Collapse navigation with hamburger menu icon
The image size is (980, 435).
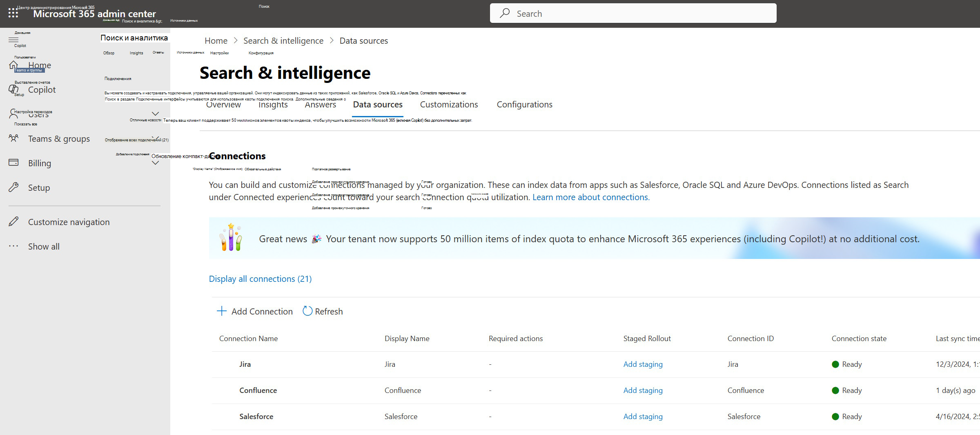pos(13,40)
